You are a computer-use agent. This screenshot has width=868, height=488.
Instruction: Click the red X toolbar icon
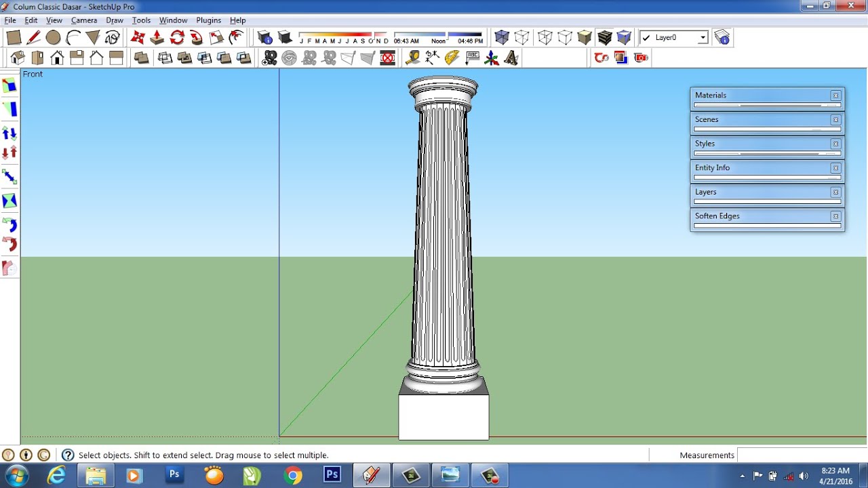tap(388, 58)
